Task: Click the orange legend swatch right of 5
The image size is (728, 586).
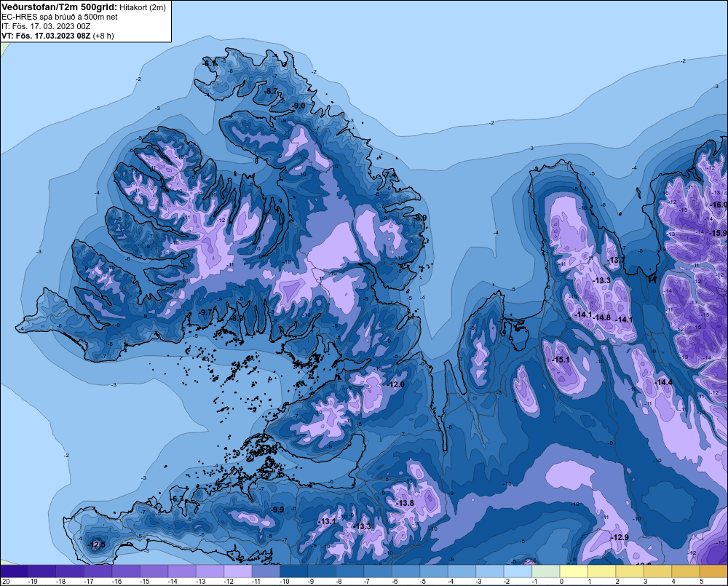Action: (714, 571)
